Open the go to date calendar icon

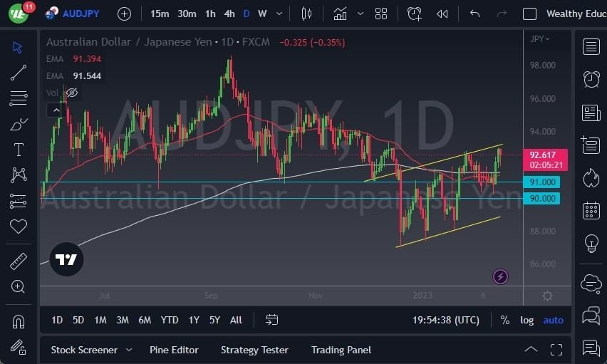(x=271, y=320)
